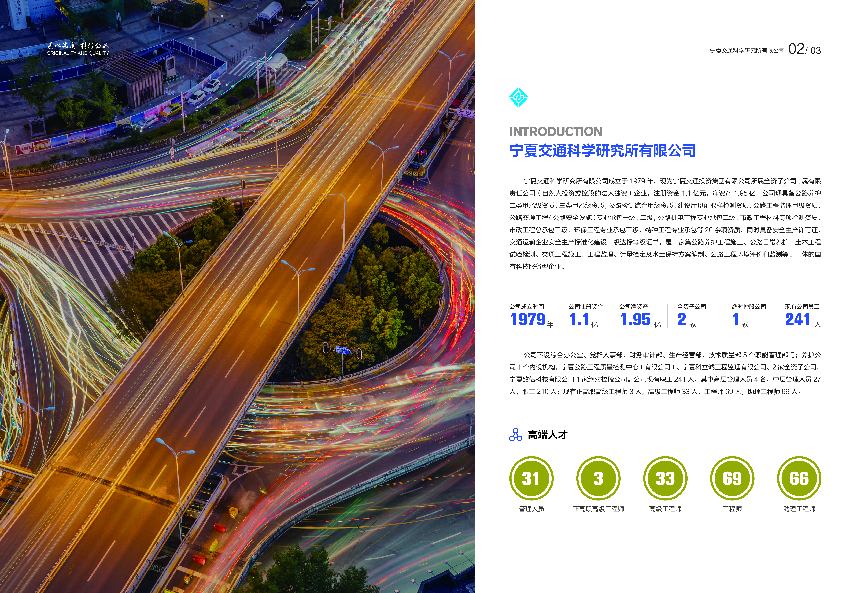
Task: Click the ORIGINALITY AND QUALITY slogan
Action: click(x=78, y=53)
